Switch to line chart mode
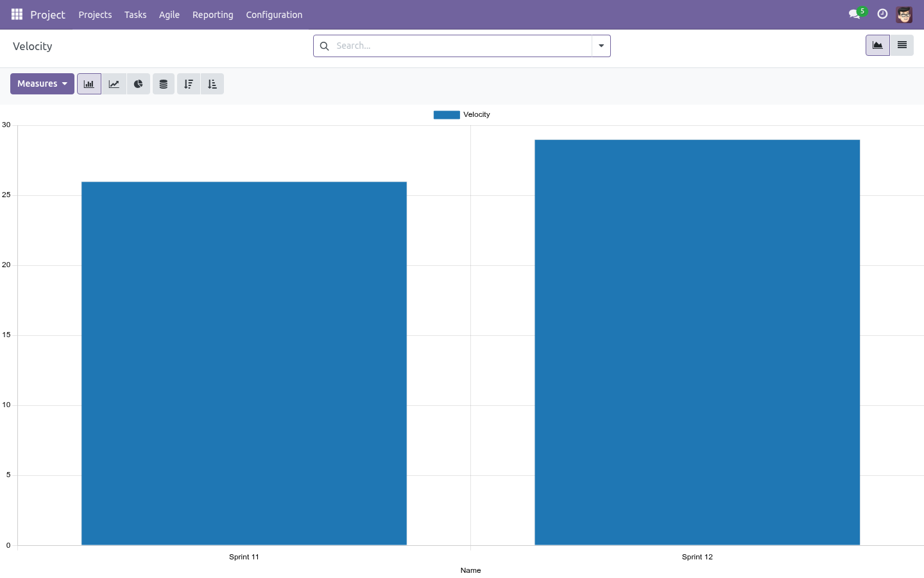This screenshot has height=578, width=924. [x=114, y=84]
